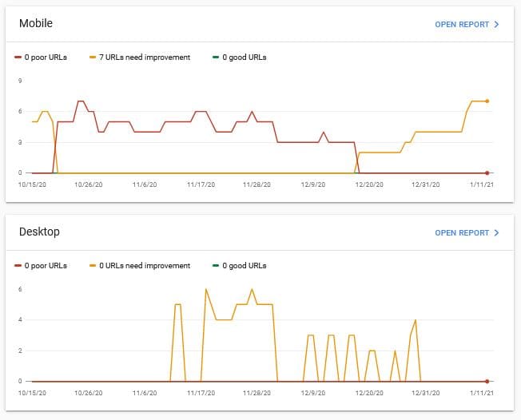Open the Desktop report link
The image size is (521, 420).
pos(462,233)
